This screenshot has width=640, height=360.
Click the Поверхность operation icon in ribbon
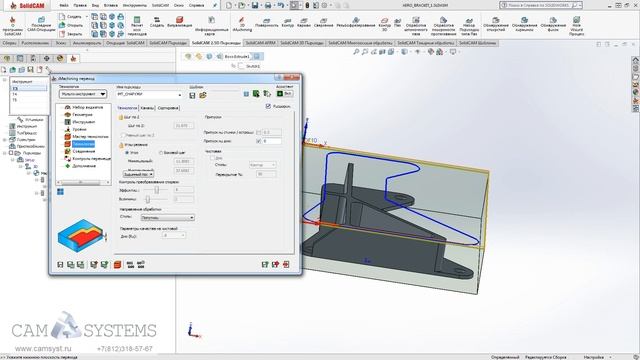pos(267,22)
